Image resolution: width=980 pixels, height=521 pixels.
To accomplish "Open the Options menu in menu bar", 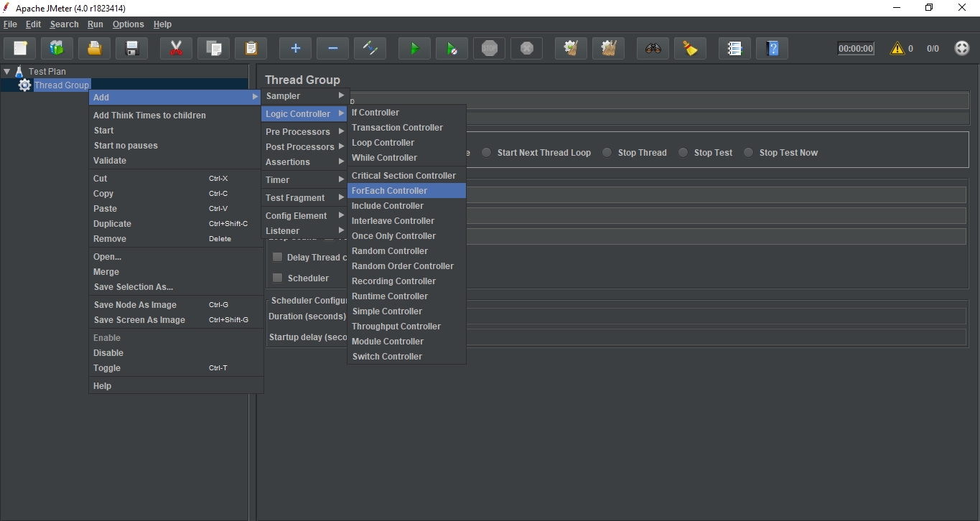I will (128, 24).
